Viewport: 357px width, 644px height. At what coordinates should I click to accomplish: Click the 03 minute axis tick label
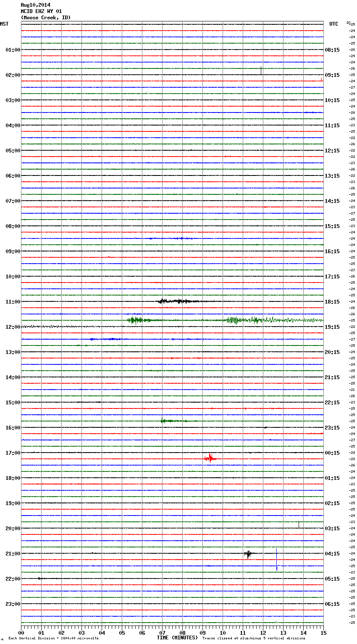(x=82, y=633)
